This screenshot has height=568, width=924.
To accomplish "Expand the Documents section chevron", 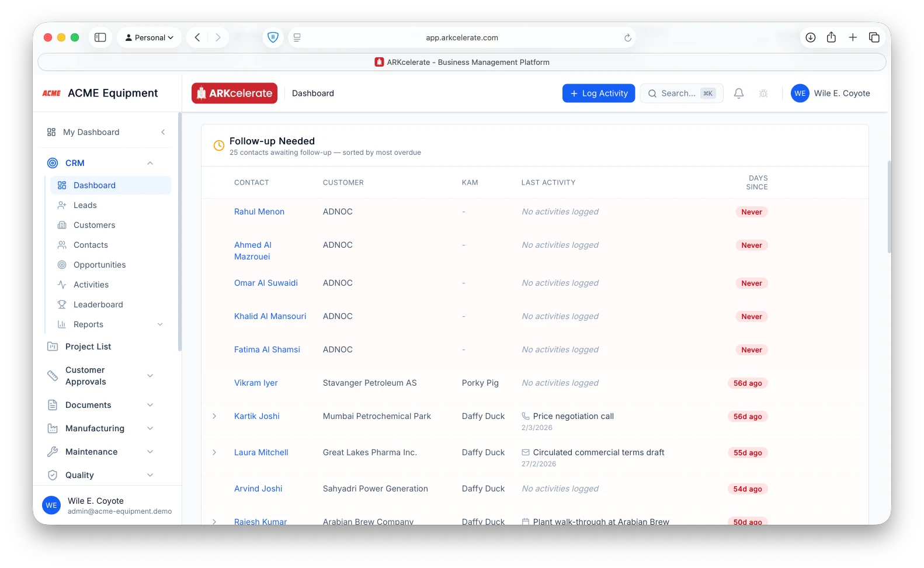I will pos(150,405).
